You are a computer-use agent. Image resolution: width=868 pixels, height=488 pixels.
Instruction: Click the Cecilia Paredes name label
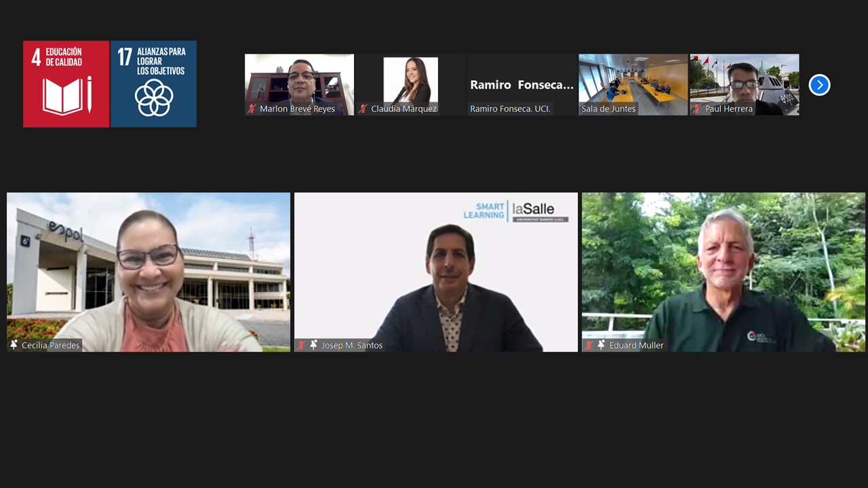50,345
